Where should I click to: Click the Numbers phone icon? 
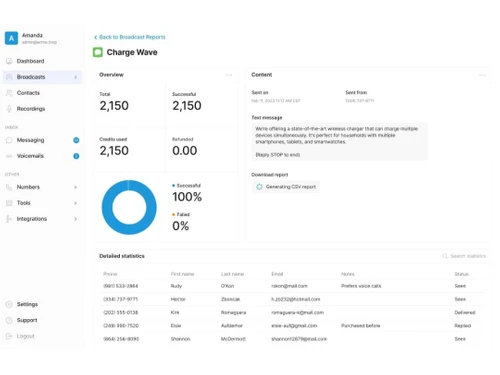coord(9,187)
